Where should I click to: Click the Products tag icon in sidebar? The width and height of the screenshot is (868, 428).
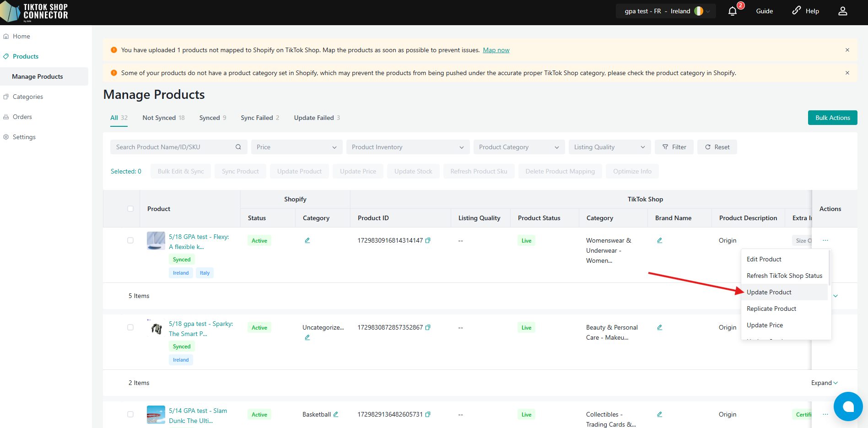[x=6, y=56]
